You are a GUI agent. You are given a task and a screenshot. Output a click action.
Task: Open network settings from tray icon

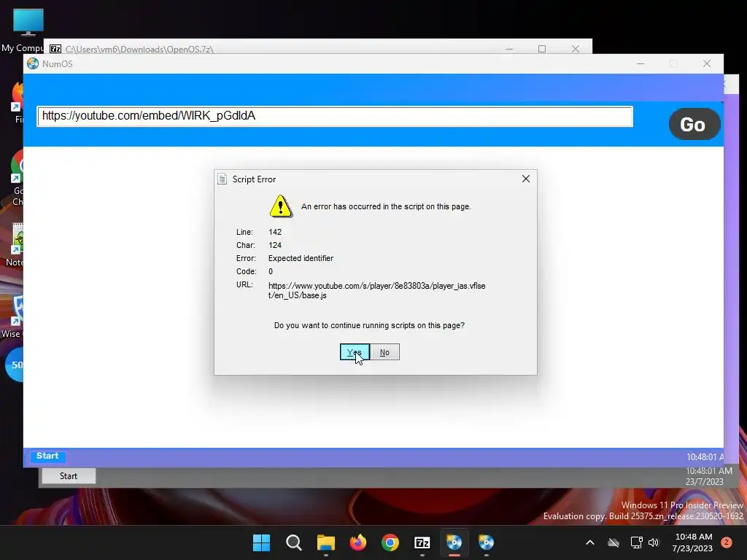(x=636, y=542)
